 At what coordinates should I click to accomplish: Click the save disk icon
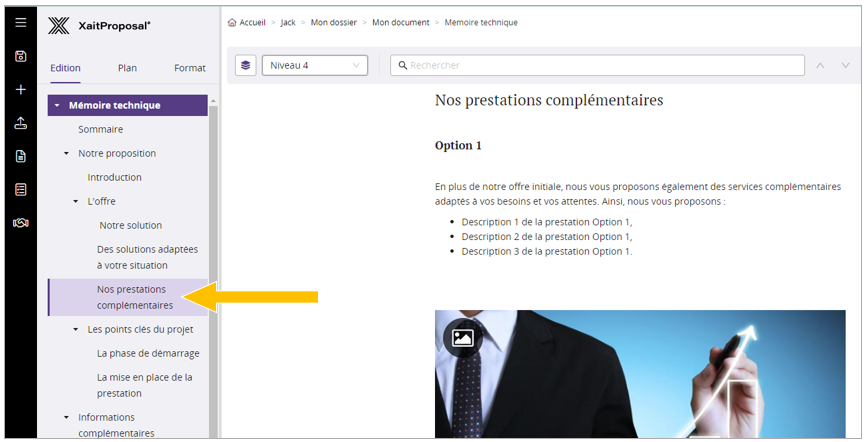pos(20,56)
